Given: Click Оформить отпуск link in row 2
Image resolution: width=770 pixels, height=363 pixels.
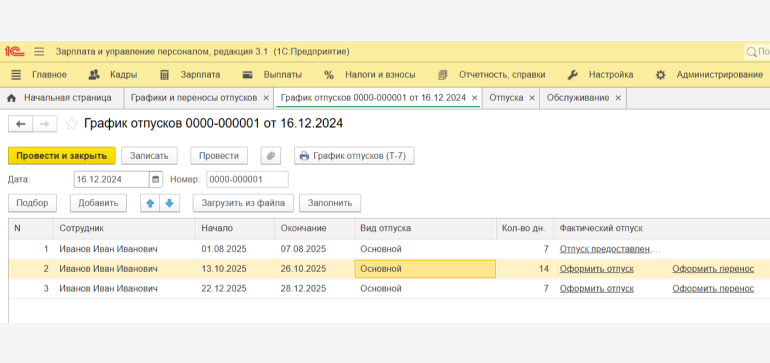Looking at the screenshot, I should 597,269.
